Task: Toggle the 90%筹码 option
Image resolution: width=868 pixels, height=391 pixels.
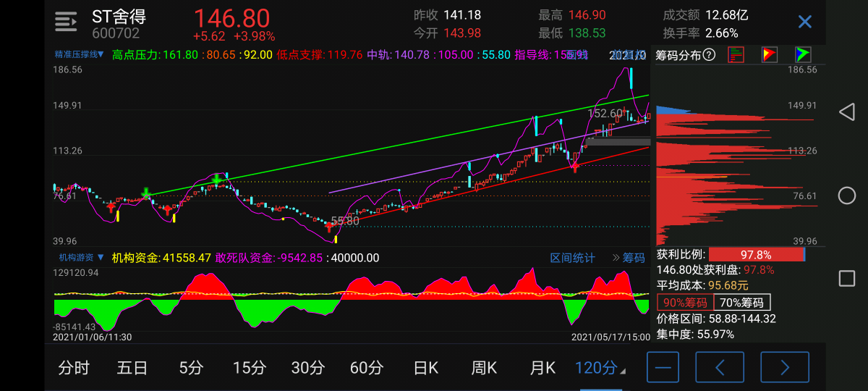Action: (684, 303)
